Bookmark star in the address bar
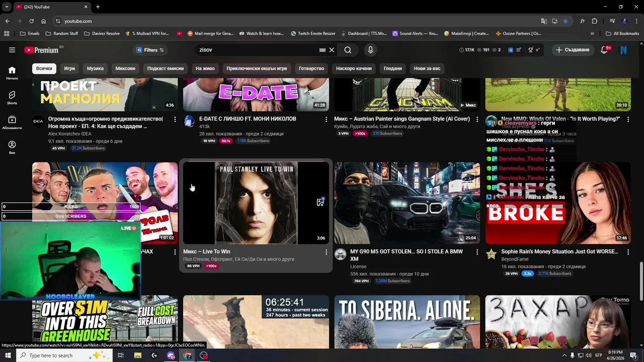Image resolution: width=644 pixels, height=362 pixels. [x=566, y=21]
